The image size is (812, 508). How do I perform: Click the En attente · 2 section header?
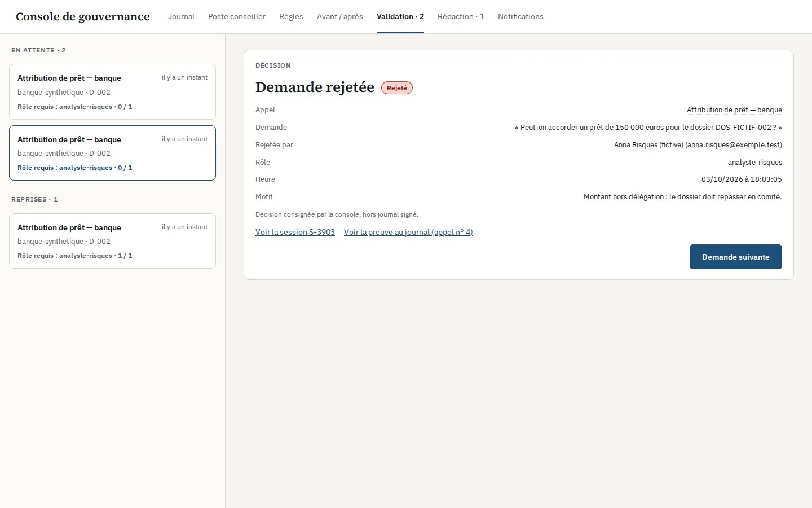(x=38, y=50)
